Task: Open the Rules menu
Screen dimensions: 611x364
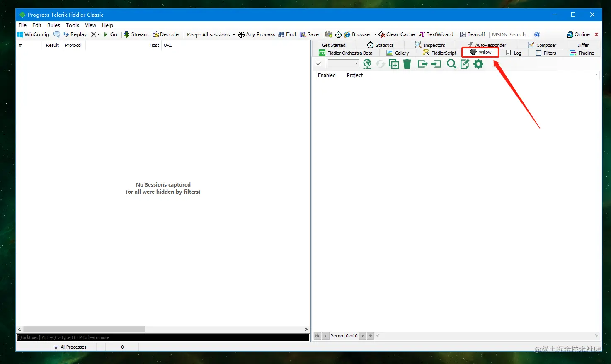Action: (53, 25)
